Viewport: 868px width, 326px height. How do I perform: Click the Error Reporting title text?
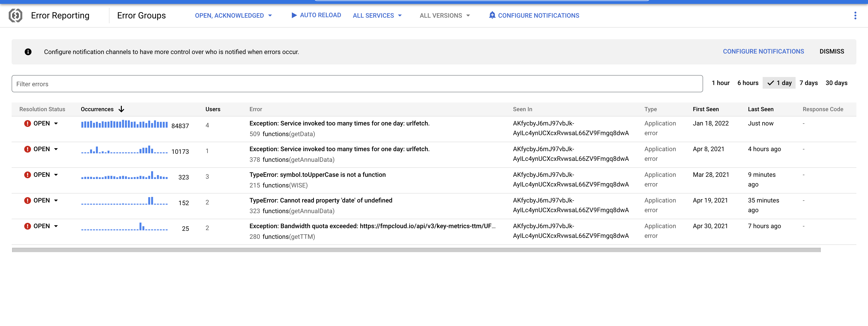point(60,16)
